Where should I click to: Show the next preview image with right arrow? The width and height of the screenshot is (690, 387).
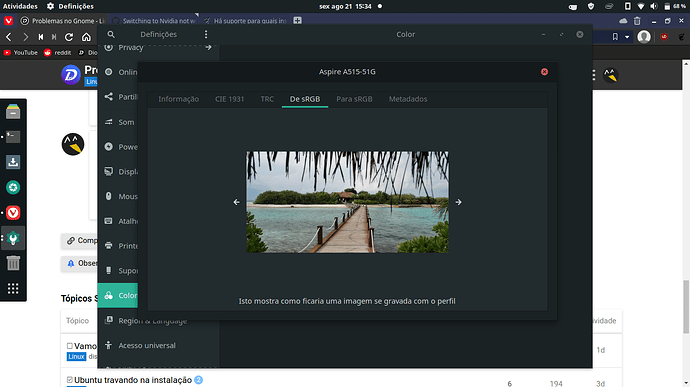point(459,202)
